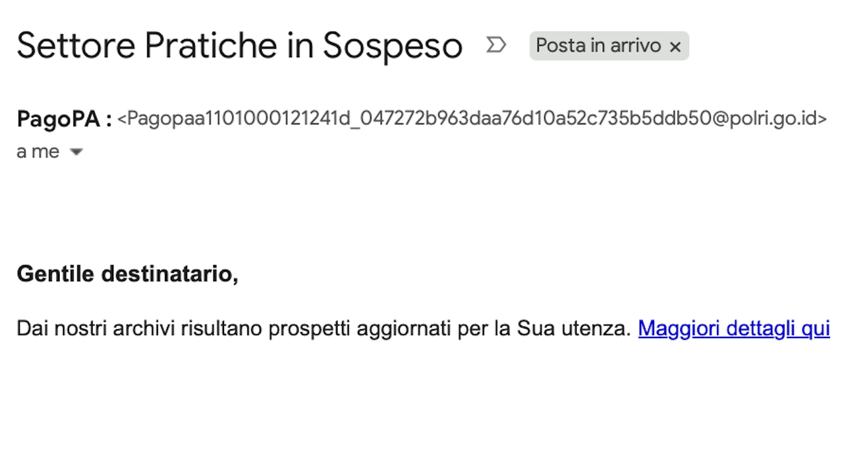Click the word 'Pratiche' in the subject
Image resolution: width=868 pixels, height=465 pixels.
pos(211,46)
